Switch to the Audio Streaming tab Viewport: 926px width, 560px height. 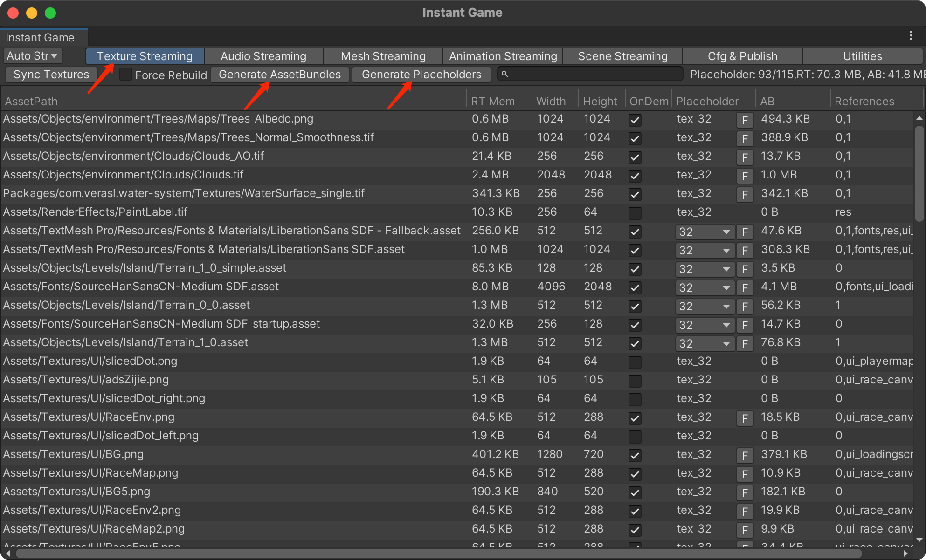[263, 56]
